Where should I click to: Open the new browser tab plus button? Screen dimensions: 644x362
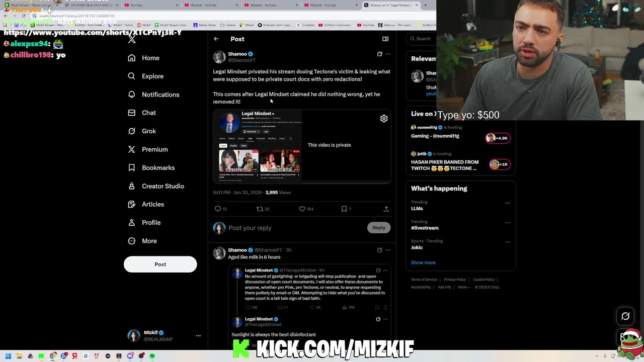click(x=425, y=5)
